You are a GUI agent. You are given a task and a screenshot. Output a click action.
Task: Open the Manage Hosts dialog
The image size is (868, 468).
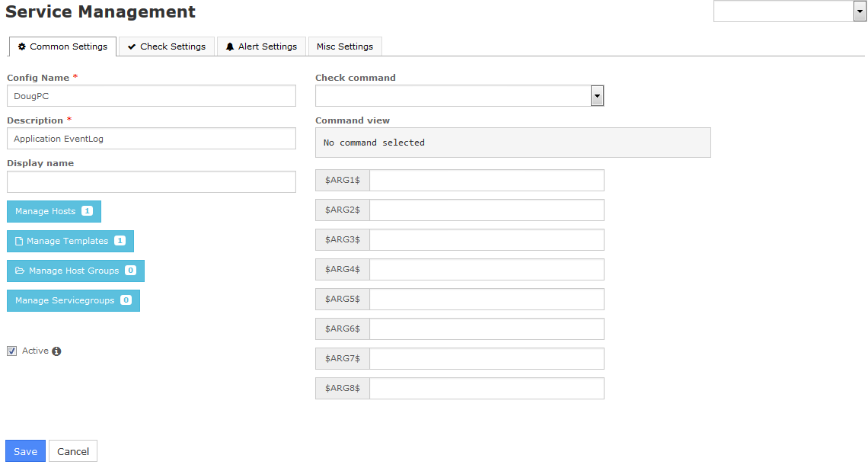coord(53,211)
